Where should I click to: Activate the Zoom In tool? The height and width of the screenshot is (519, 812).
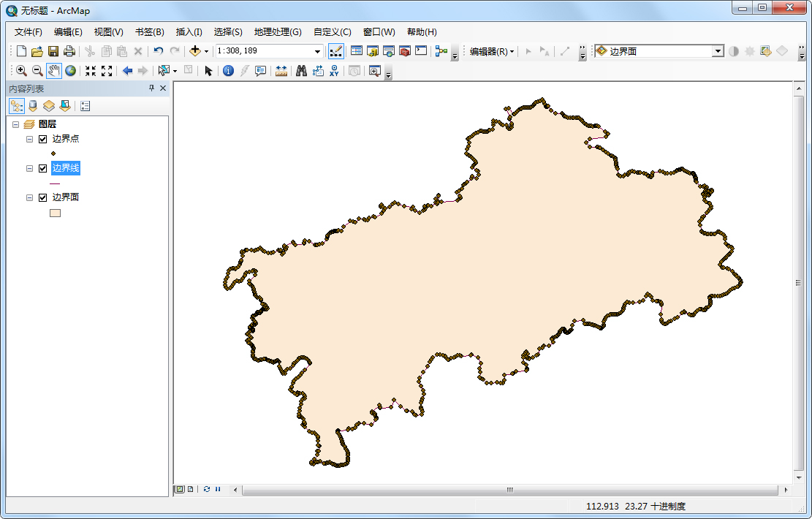tap(20, 70)
